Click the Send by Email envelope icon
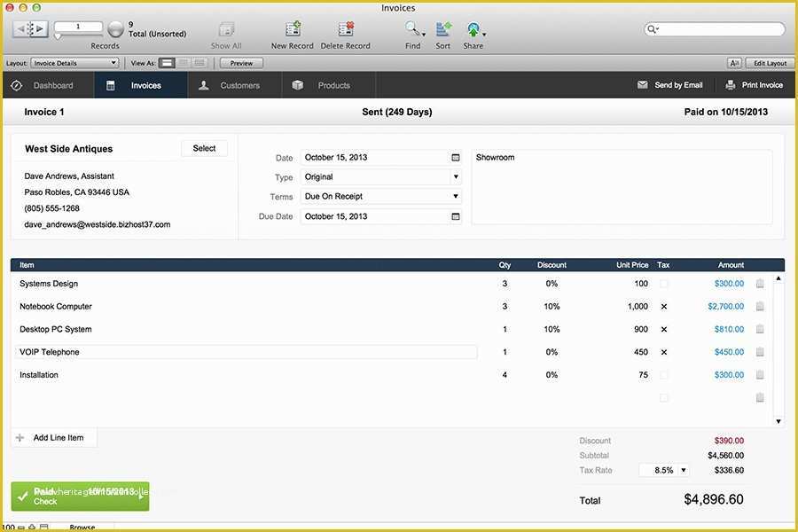This screenshot has height=532, width=798. (642, 85)
